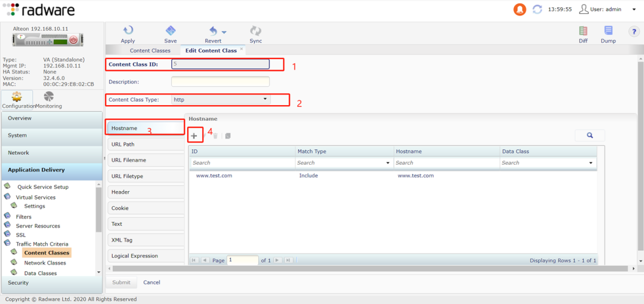Screen dimensions: 644x304
Task: Open help via question mark icon
Action: click(x=634, y=32)
